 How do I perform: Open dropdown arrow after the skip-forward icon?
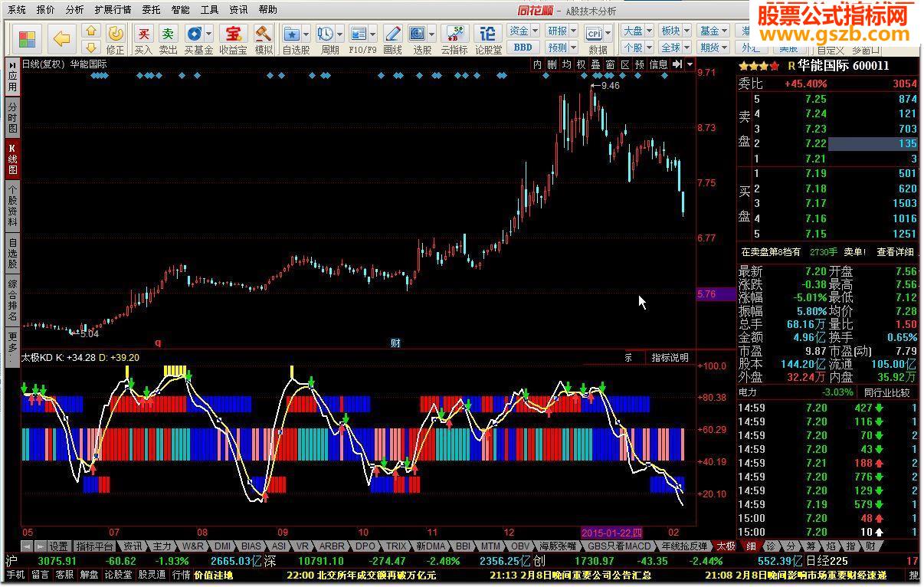click(690, 65)
